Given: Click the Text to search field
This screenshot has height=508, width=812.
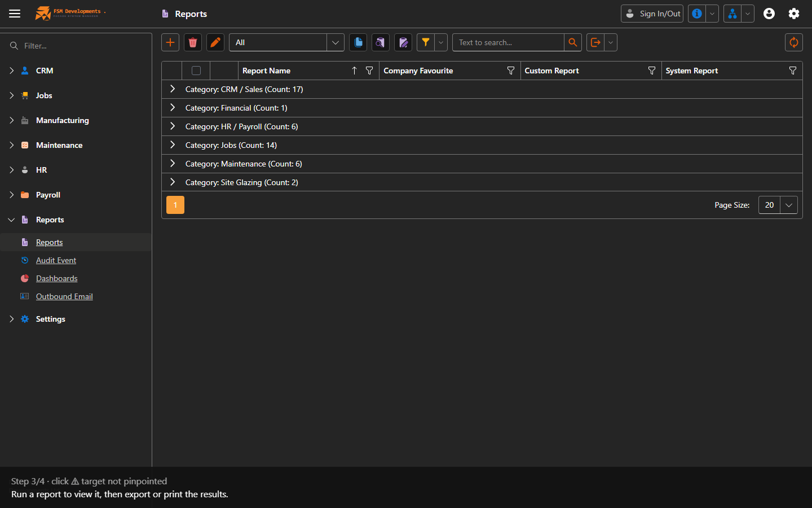Looking at the screenshot, I should pyautogui.click(x=508, y=42).
